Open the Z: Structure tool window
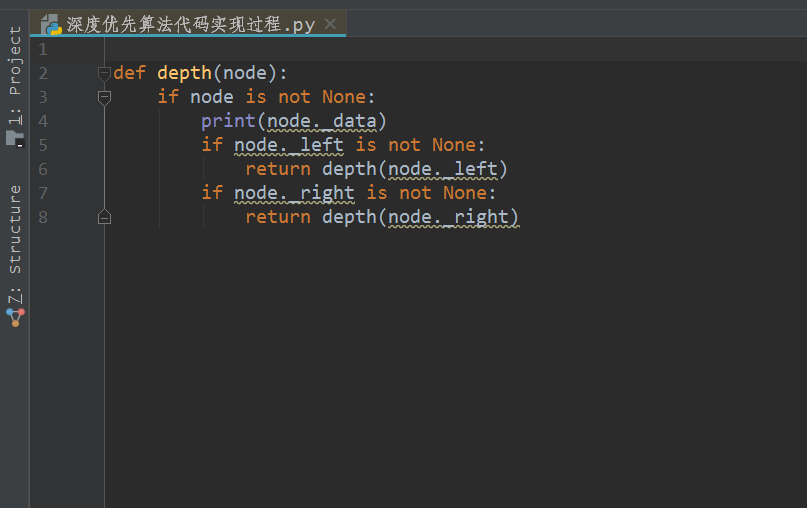The width and height of the screenshot is (807, 508). tap(15, 245)
